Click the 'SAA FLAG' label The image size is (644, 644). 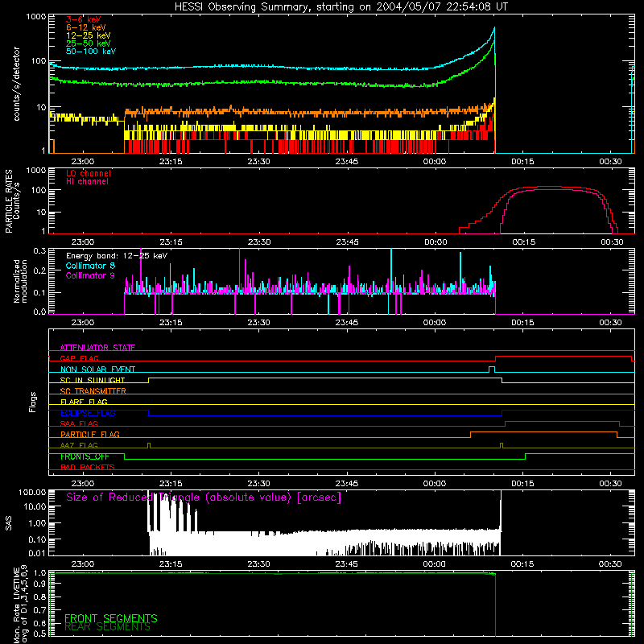click(x=79, y=423)
